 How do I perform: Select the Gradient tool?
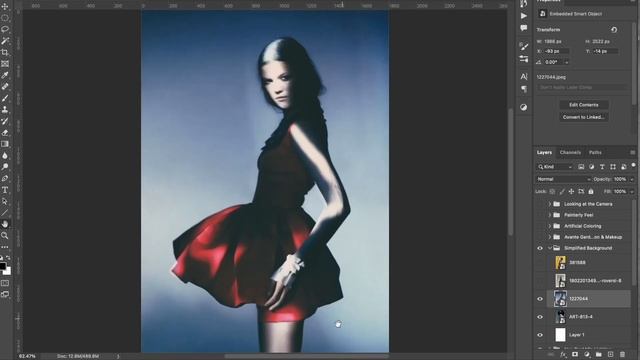click(5, 144)
